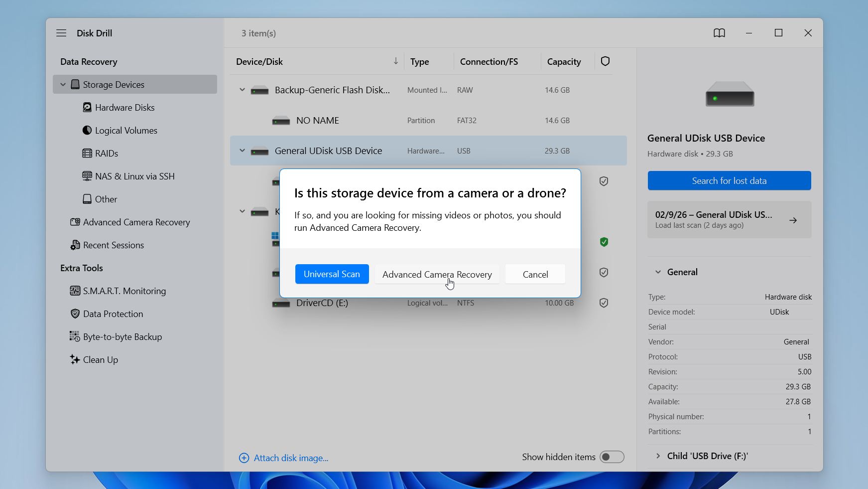Click the 10.00 GB capacity cell
This screenshot has width=868, height=489.
tap(559, 303)
